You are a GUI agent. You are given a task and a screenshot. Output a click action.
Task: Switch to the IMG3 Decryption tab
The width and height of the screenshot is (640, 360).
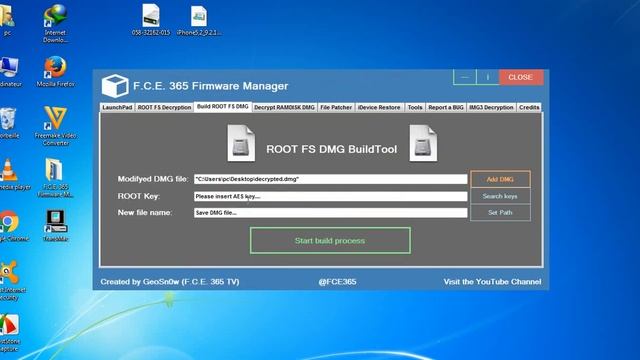coord(491,107)
